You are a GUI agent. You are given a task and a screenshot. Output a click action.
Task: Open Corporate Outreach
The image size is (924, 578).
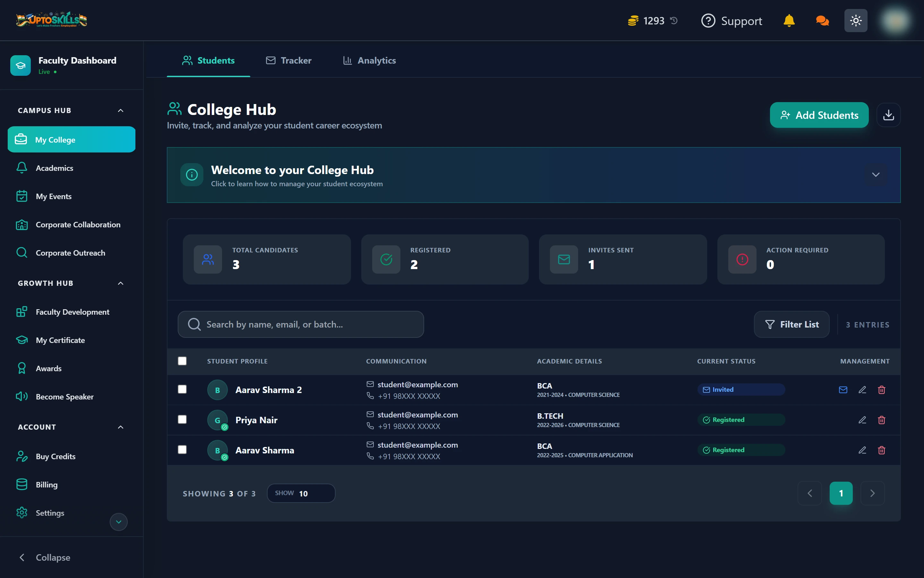[x=72, y=253]
